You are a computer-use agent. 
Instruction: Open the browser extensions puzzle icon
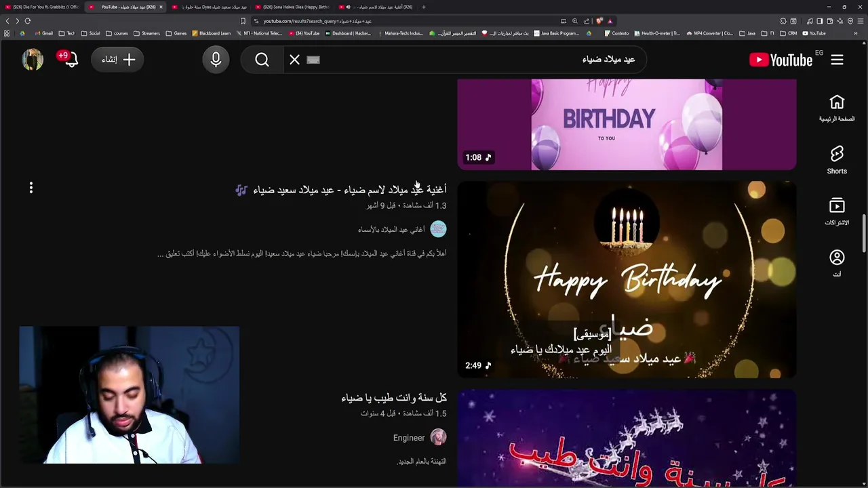(783, 21)
